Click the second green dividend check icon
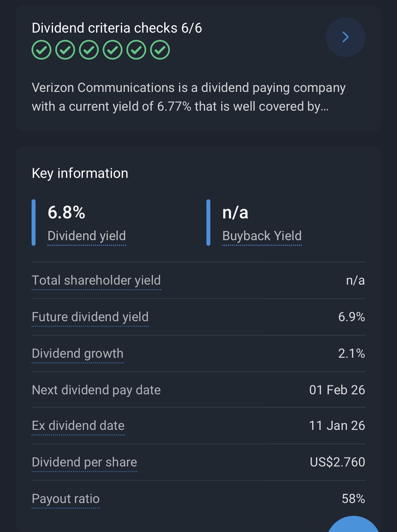Viewport: 397px width, 532px height. point(65,50)
